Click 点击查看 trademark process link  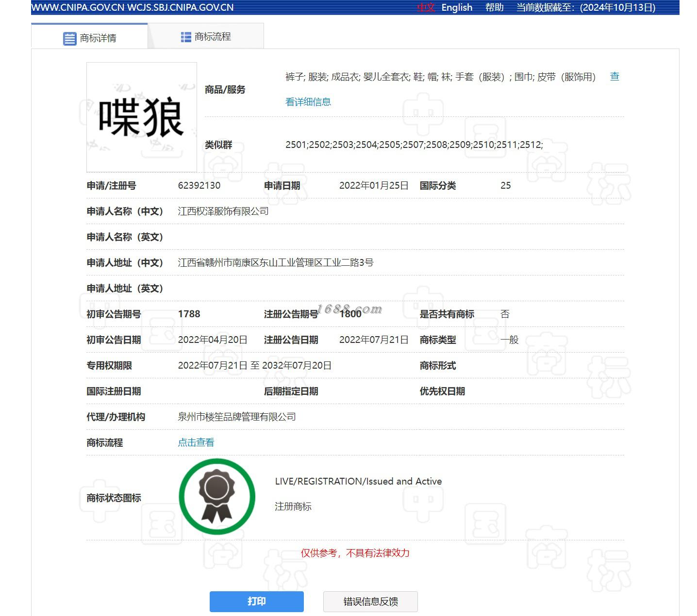(196, 442)
